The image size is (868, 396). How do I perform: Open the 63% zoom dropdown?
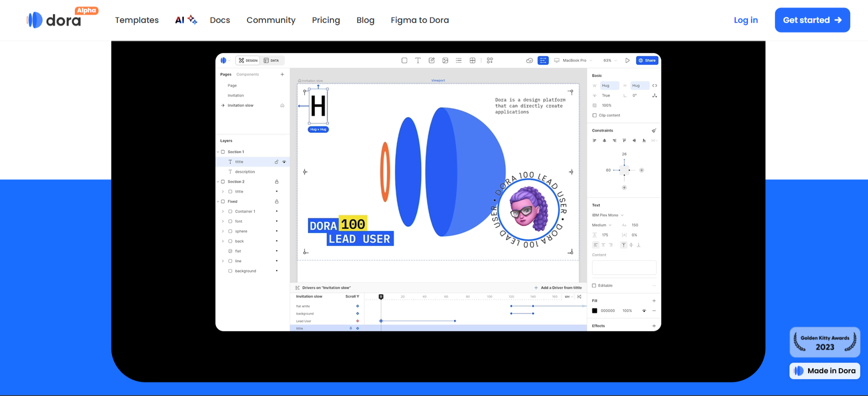click(x=610, y=60)
